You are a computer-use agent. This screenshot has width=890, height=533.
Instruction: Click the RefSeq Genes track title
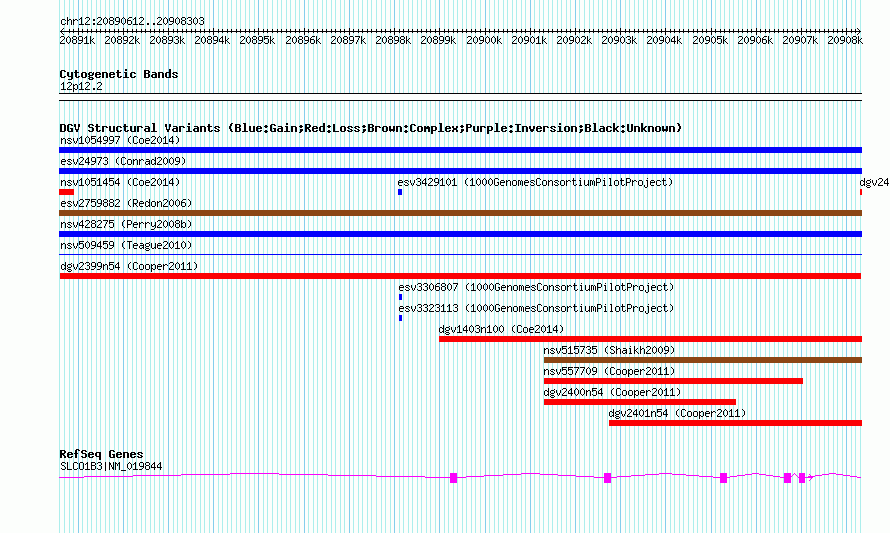coord(101,454)
